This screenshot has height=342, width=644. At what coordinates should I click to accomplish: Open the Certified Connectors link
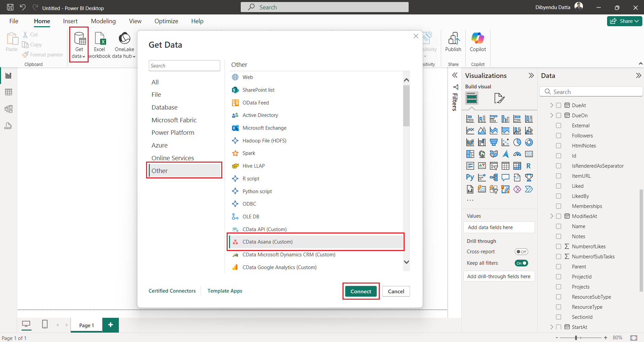point(172,291)
